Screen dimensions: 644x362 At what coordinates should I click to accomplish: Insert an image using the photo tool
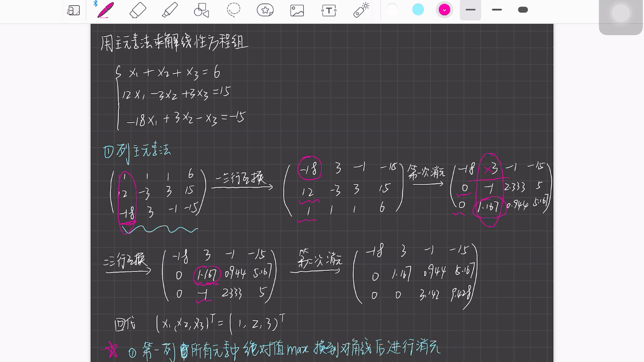tap(297, 10)
